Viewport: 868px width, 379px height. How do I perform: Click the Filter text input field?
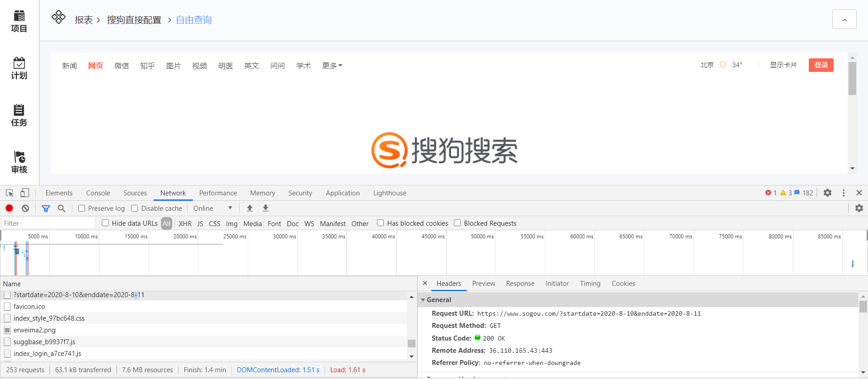(x=47, y=223)
